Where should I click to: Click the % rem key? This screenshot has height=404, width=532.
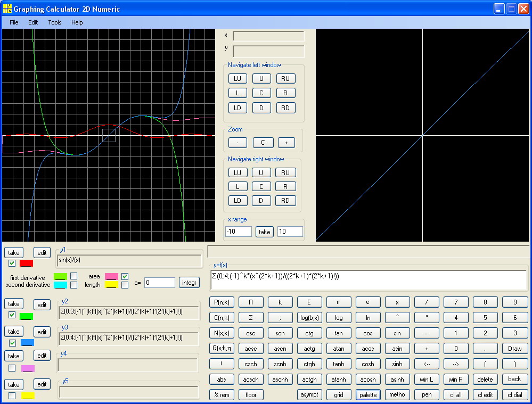coord(222,395)
